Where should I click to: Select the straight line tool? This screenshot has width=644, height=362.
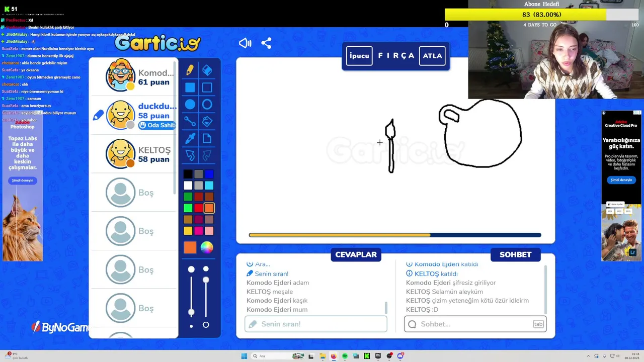click(x=190, y=121)
